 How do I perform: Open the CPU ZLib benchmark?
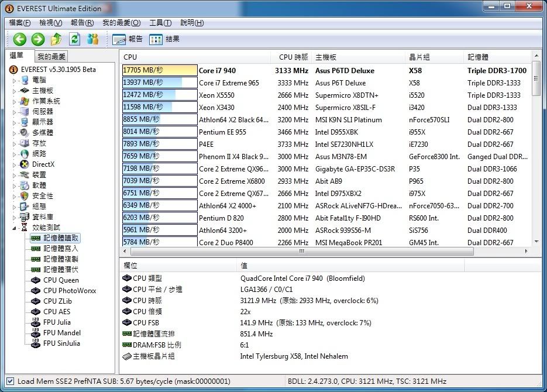(x=57, y=301)
